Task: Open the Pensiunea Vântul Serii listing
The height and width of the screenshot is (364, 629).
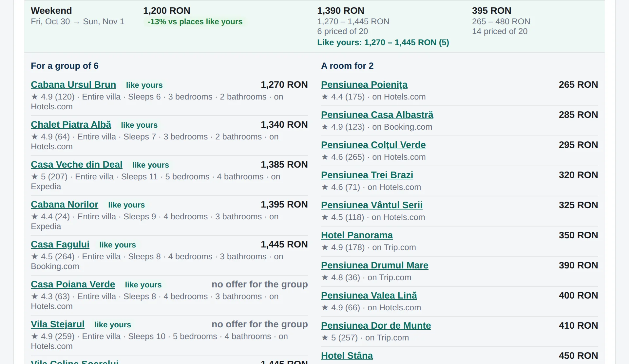Action: tap(372, 205)
